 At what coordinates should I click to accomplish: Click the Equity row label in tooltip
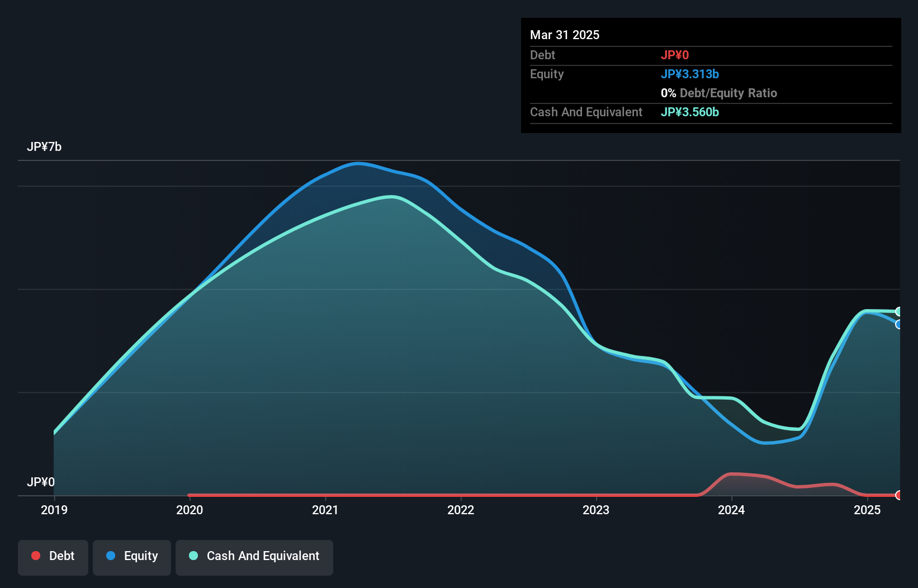(547, 74)
